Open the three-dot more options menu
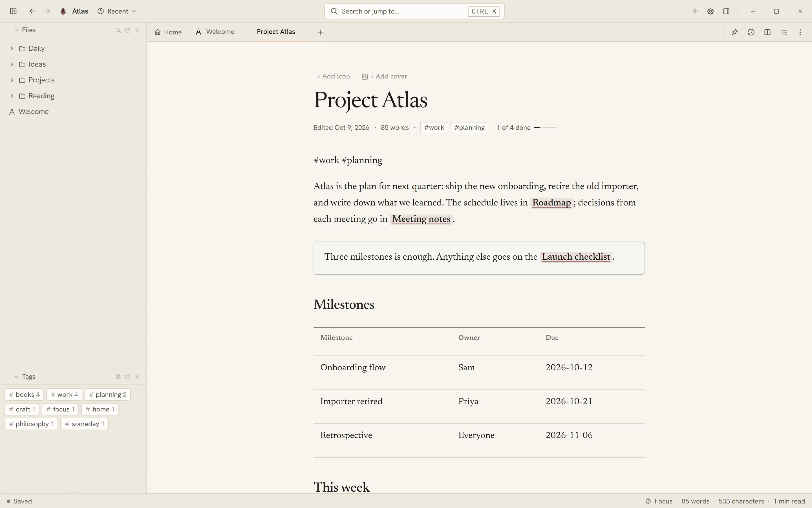Image resolution: width=812 pixels, height=508 pixels. click(800, 32)
